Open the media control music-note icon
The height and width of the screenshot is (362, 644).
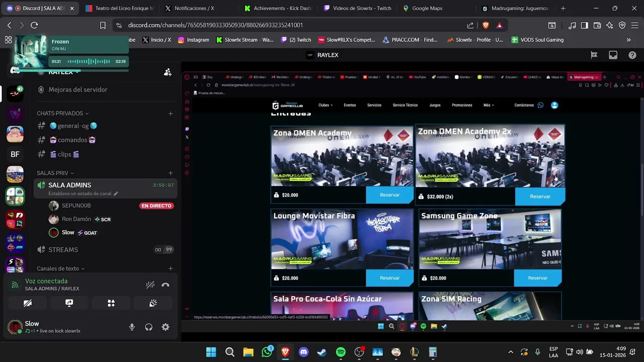click(572, 25)
